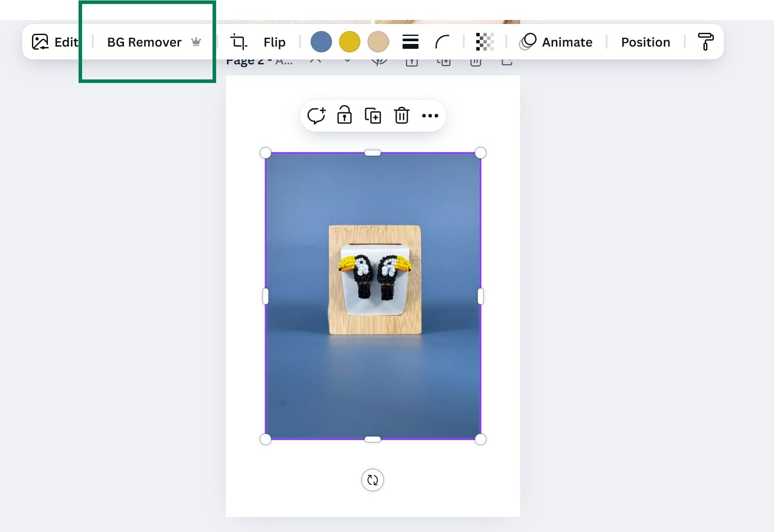
Task: Open the transparency checkerboard control
Action: [x=485, y=42]
